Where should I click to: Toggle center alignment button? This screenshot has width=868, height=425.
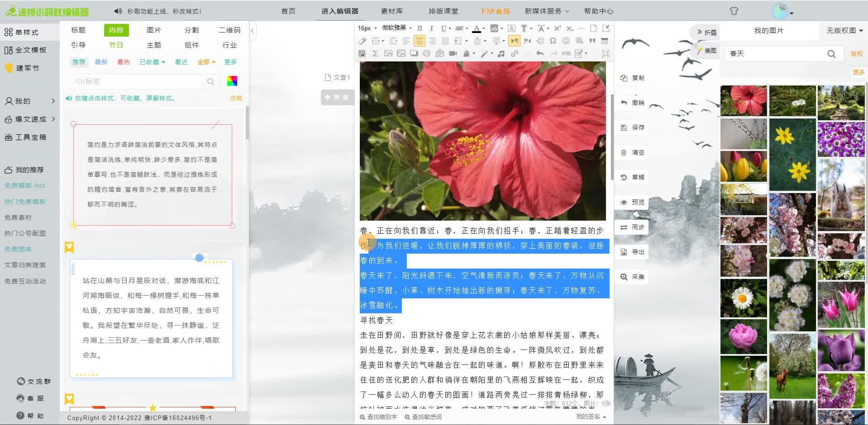pos(420,41)
